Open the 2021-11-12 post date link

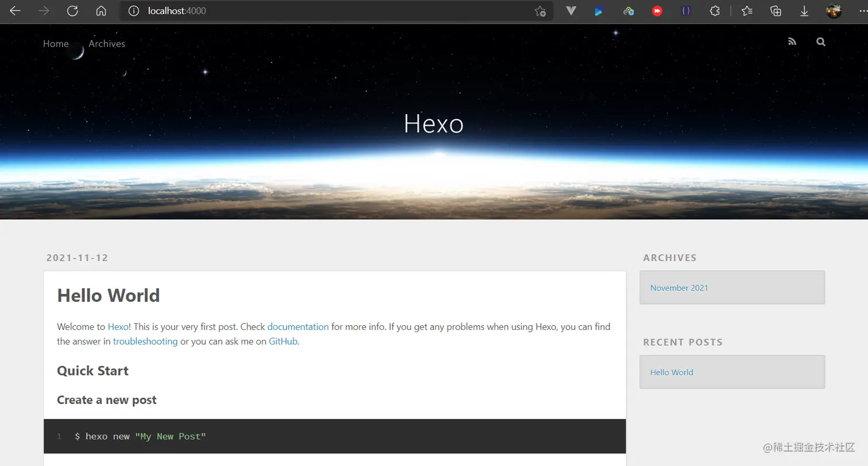77,258
